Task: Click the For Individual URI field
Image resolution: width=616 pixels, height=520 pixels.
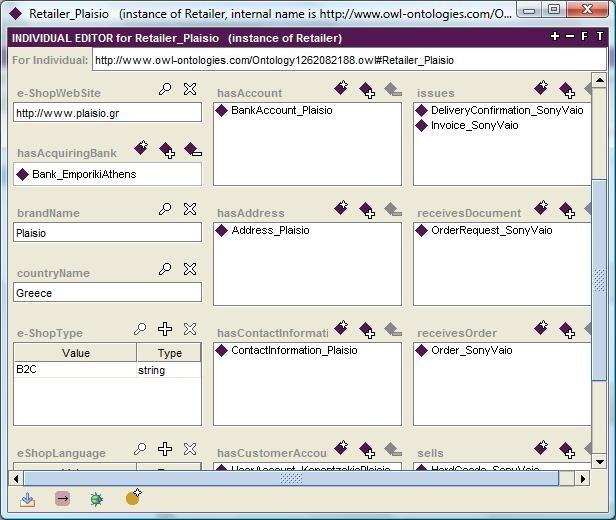Action: (349, 60)
